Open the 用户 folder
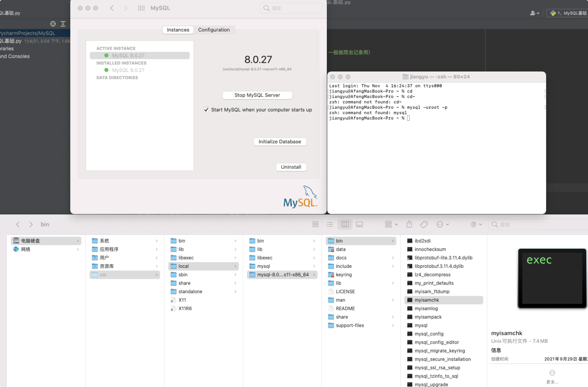 click(x=125, y=257)
